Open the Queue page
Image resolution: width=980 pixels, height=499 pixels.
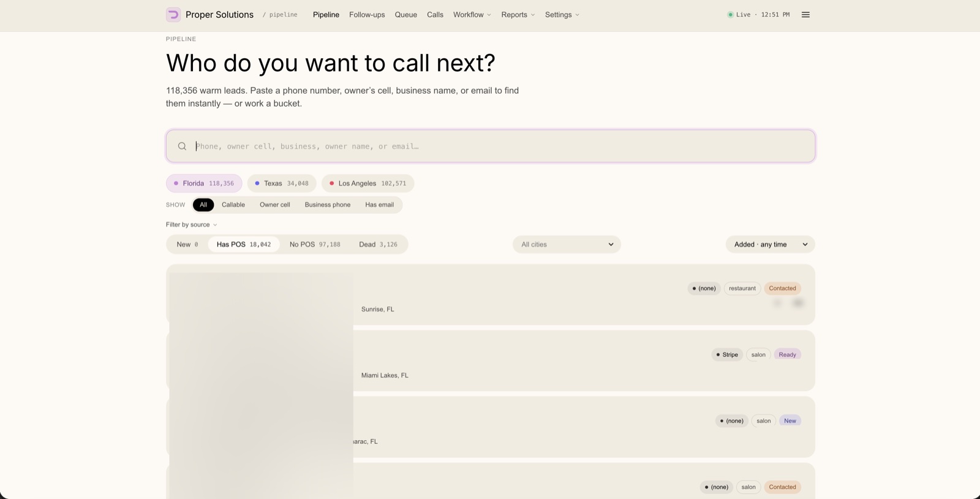point(405,15)
